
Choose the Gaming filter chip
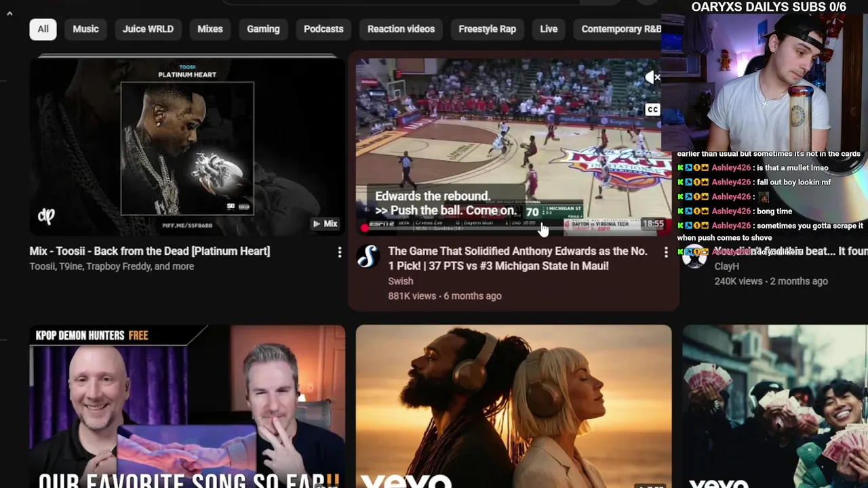click(263, 29)
